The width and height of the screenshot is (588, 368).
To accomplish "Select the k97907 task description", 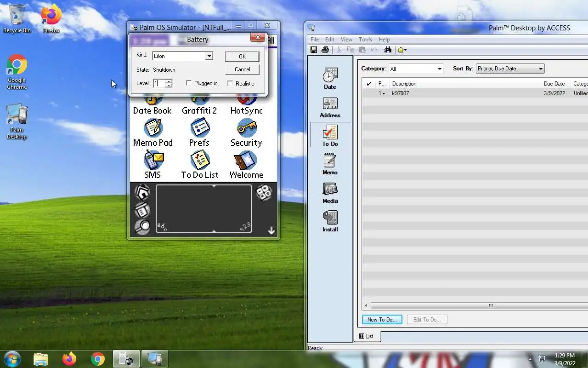I will (400, 93).
